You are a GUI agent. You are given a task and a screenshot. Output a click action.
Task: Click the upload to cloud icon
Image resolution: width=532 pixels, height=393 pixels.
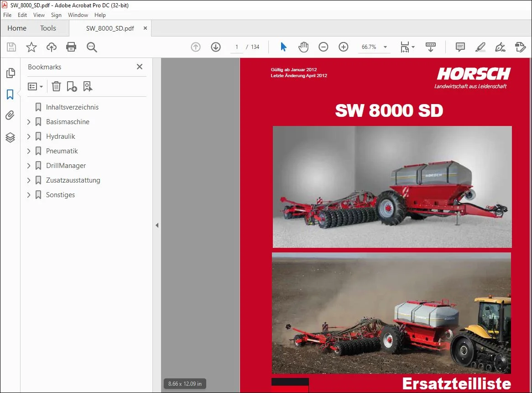[51, 47]
